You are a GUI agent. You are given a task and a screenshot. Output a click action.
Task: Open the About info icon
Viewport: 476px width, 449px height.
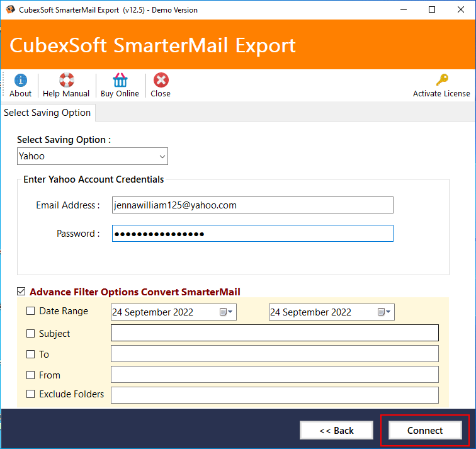click(x=20, y=81)
